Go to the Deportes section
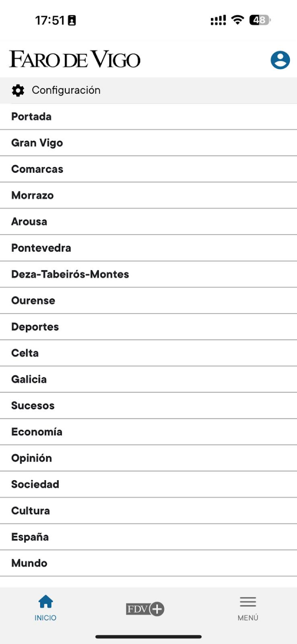The image size is (297, 644). click(x=148, y=327)
